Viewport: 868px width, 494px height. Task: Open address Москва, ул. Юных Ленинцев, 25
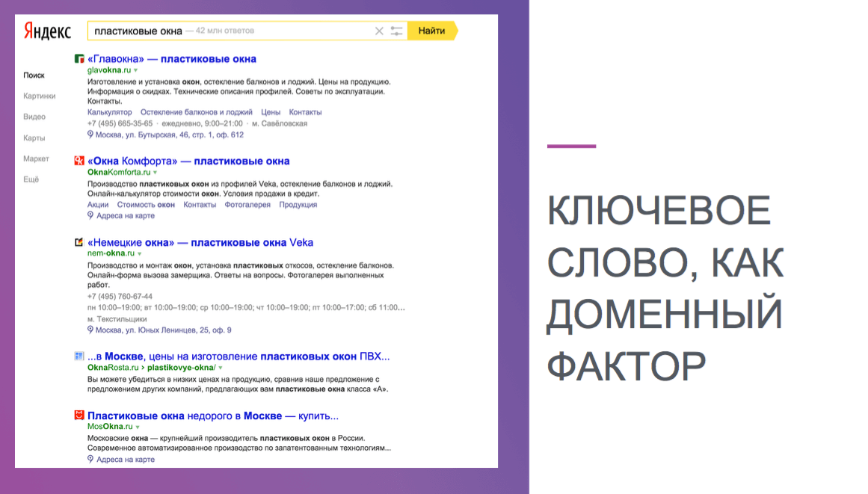tap(163, 330)
